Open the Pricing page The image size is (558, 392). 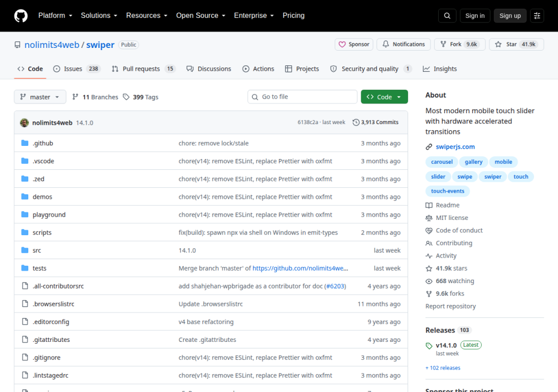pos(294,16)
